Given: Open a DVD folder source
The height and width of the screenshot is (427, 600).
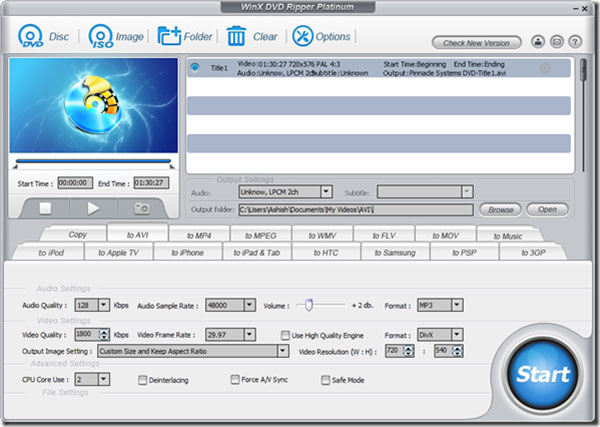Looking at the screenshot, I should point(185,36).
